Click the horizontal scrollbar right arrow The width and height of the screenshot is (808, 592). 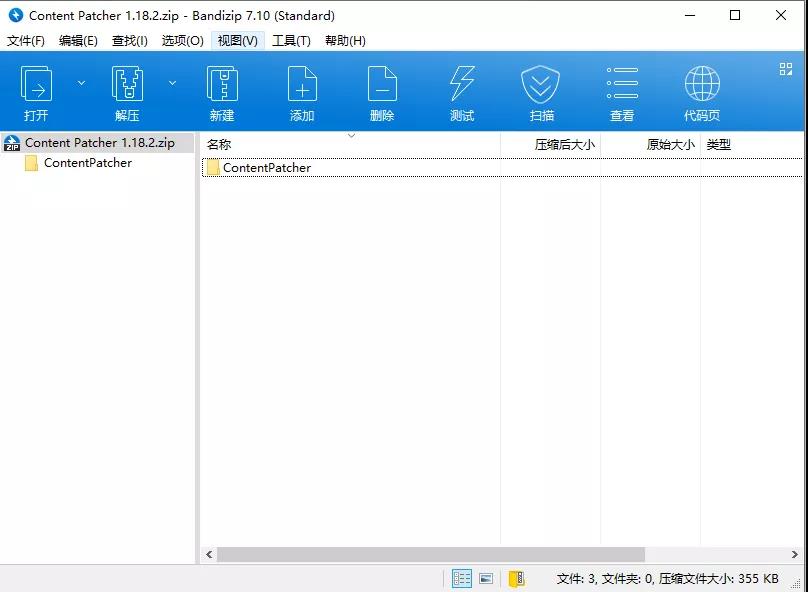[x=795, y=554]
